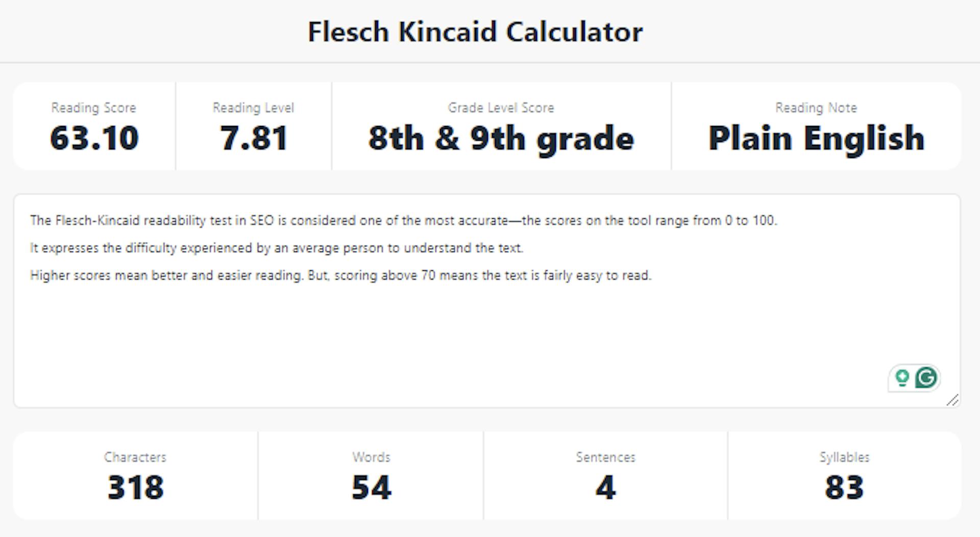The height and width of the screenshot is (537, 980).
Task: Click the word SEO in the text
Action: click(x=261, y=220)
